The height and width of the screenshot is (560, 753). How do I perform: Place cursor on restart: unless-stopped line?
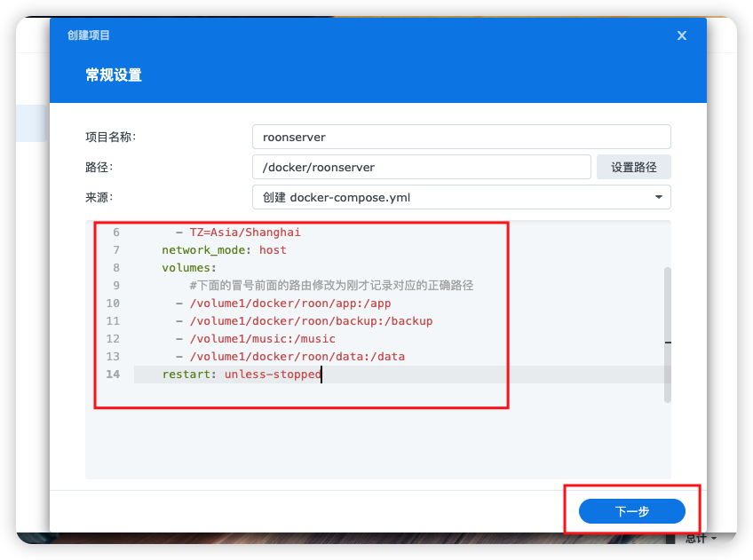(241, 375)
